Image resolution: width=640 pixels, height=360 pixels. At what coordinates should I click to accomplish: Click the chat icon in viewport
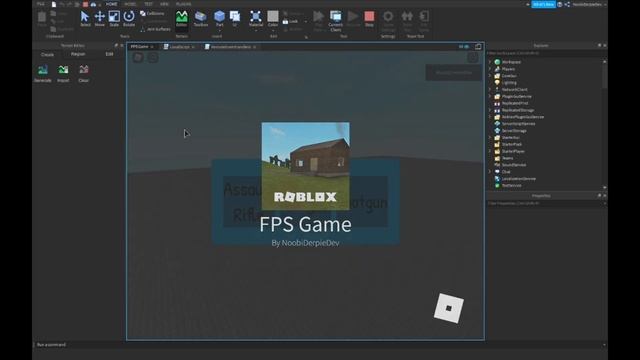click(x=153, y=58)
